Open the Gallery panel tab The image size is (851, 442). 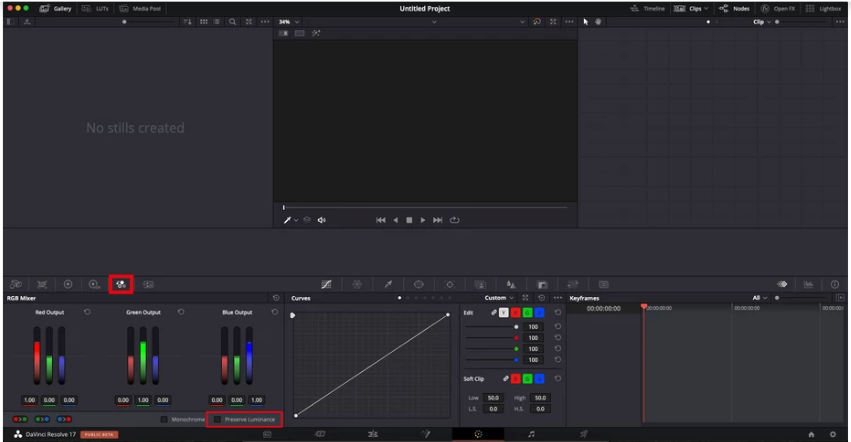(56, 9)
